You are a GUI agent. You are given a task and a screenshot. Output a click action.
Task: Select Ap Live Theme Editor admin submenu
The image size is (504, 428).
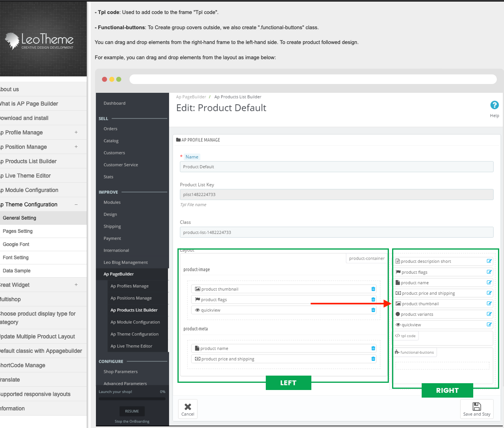(x=131, y=346)
